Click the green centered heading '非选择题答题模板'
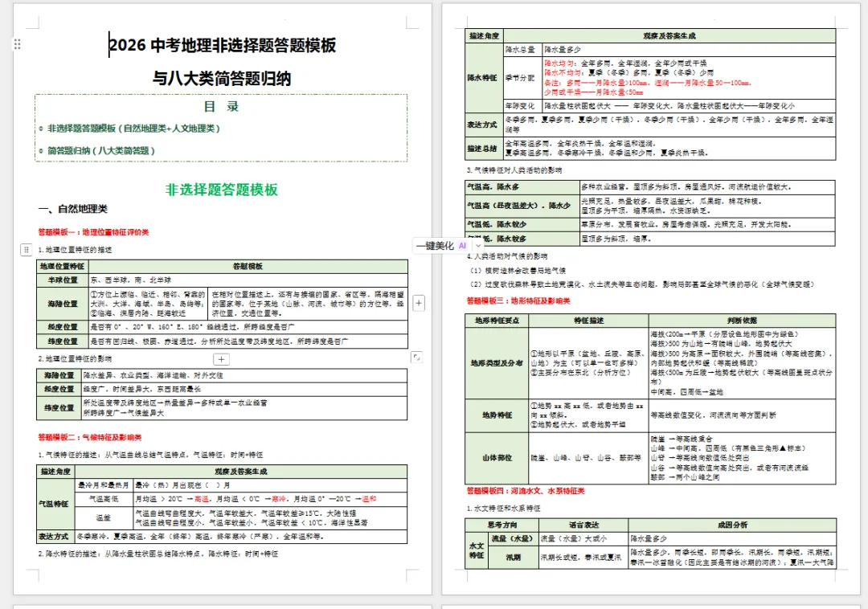Viewport: 868px width, 609px height. (222, 190)
